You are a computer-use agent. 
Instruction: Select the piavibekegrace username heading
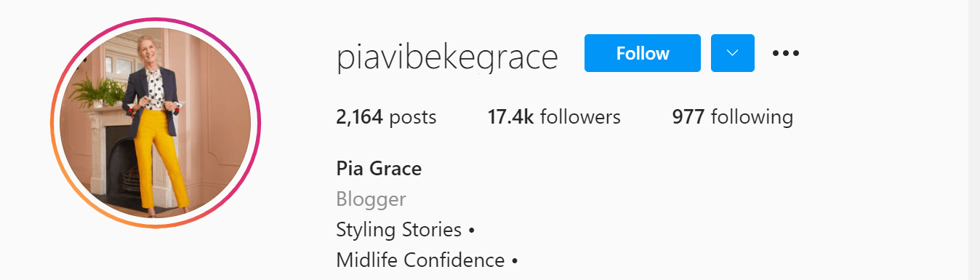(447, 57)
